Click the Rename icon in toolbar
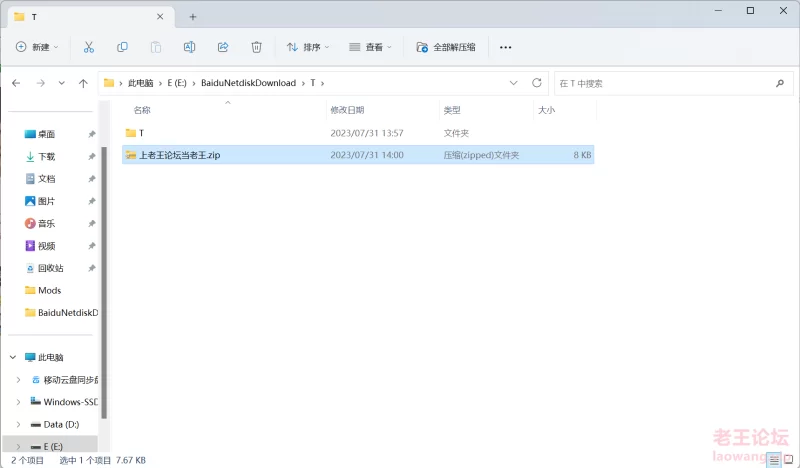The image size is (800, 468). (189, 47)
